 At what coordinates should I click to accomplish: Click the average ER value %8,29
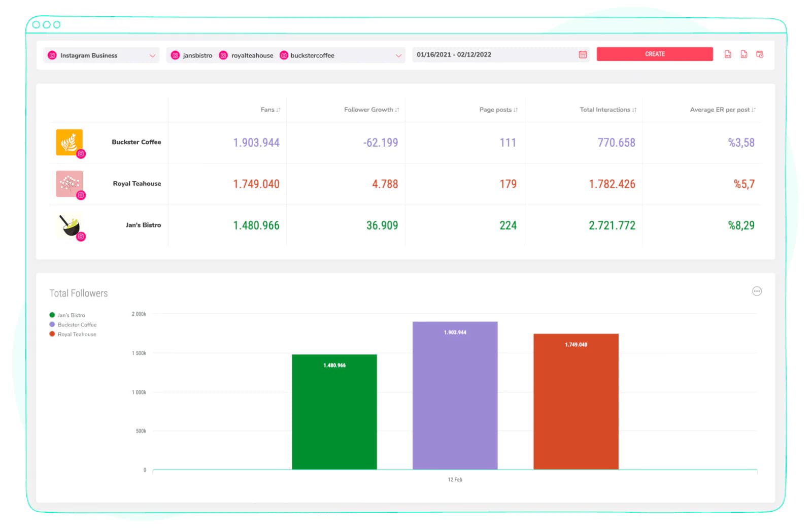click(x=741, y=225)
